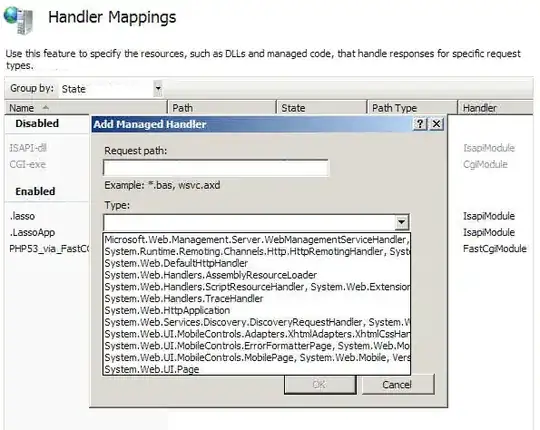Select System.Web.Handlers.TraceHandler in the list
Image resolution: width=540 pixels, height=430 pixels.
pyautogui.click(x=257, y=298)
